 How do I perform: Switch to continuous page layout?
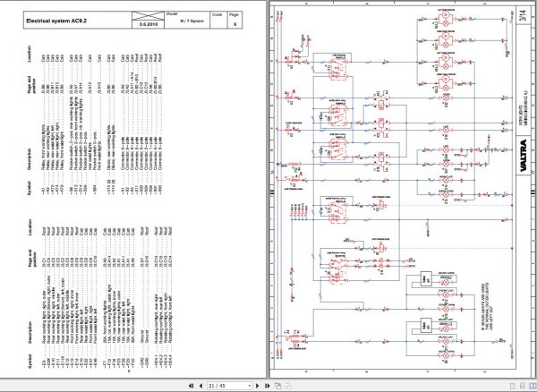pos(523,386)
